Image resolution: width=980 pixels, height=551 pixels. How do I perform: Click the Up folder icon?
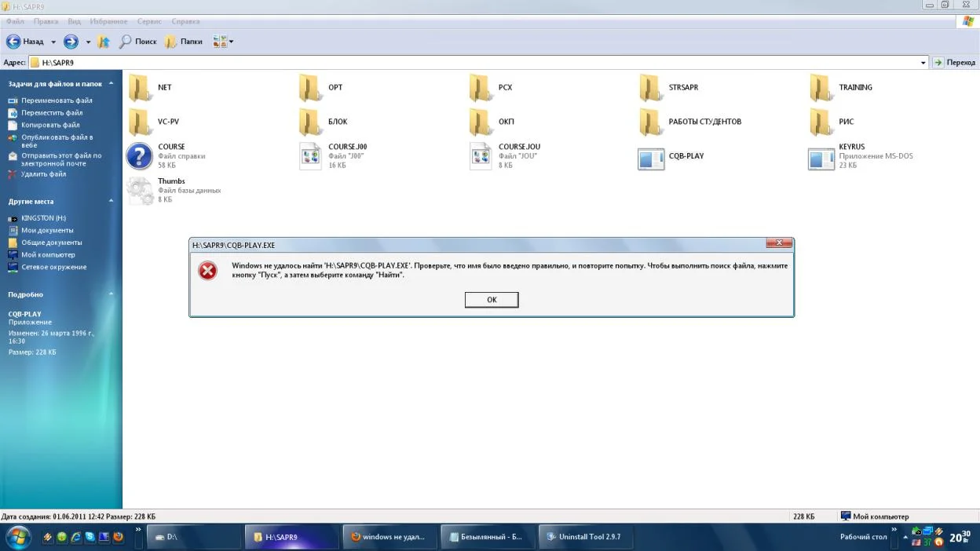pos(104,42)
